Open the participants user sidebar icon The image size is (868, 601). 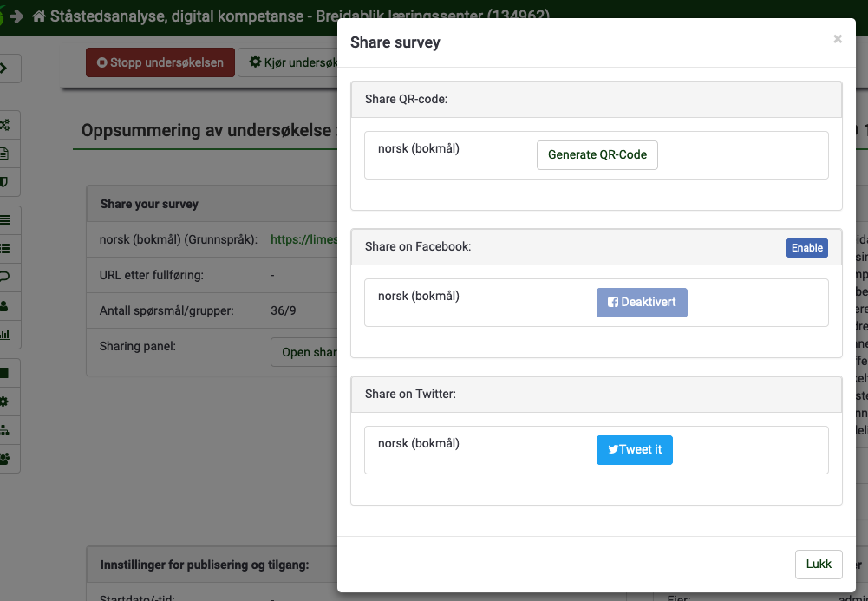[6, 305]
